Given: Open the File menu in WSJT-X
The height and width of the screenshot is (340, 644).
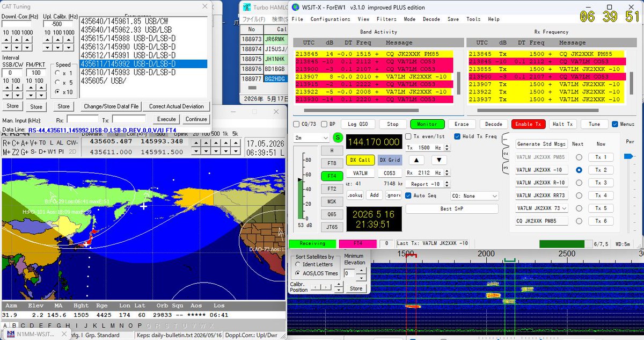Looking at the screenshot, I should tap(297, 19).
